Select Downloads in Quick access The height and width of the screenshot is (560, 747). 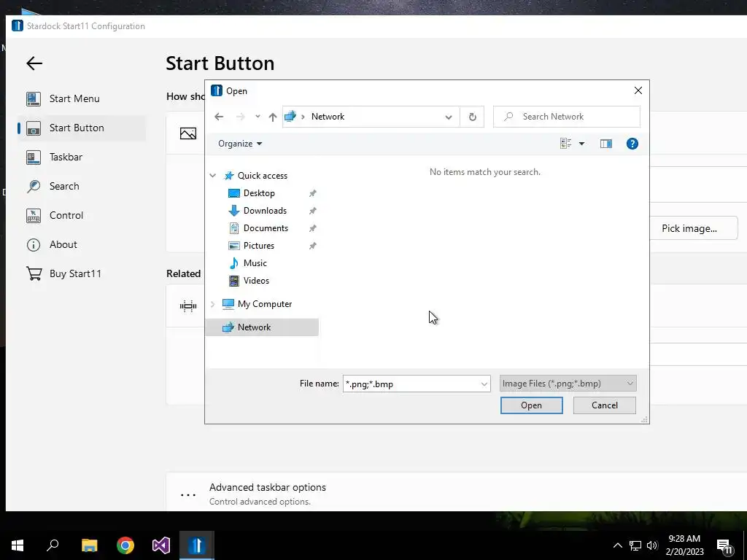tap(265, 211)
